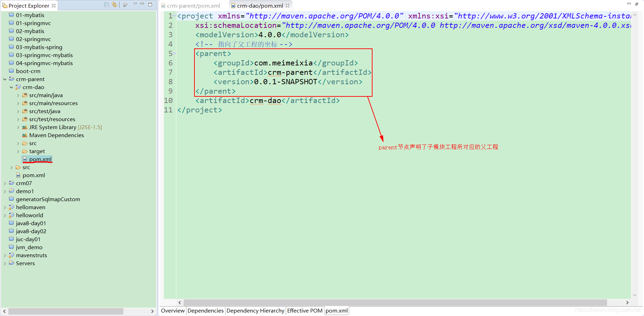
Task: Click the Project Explorer scroll right arrow
Action: [152, 311]
